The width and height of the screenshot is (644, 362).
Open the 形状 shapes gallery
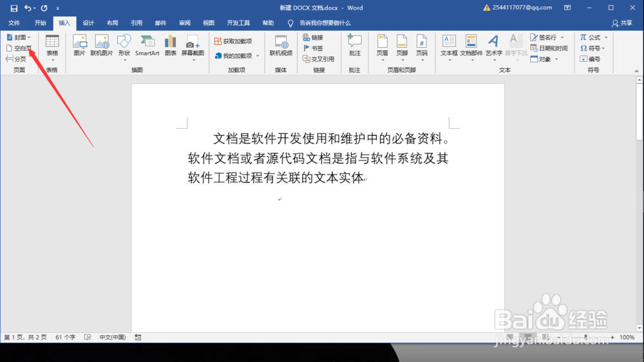(x=124, y=48)
